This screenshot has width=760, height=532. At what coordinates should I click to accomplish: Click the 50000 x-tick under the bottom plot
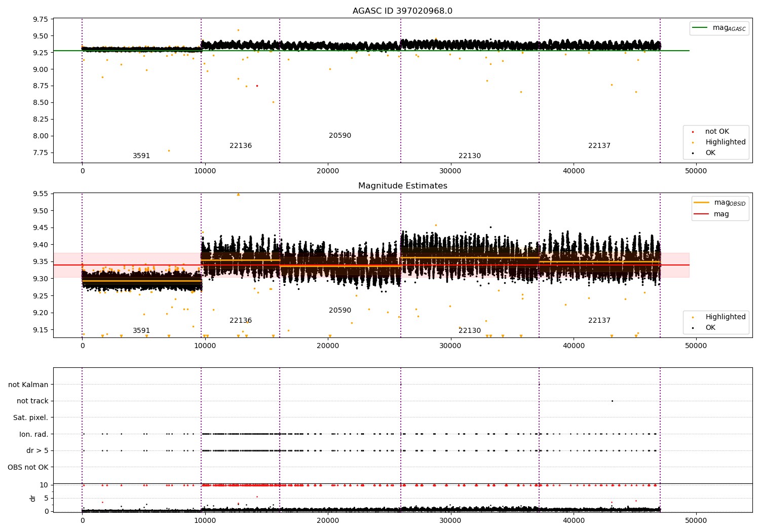pos(696,520)
